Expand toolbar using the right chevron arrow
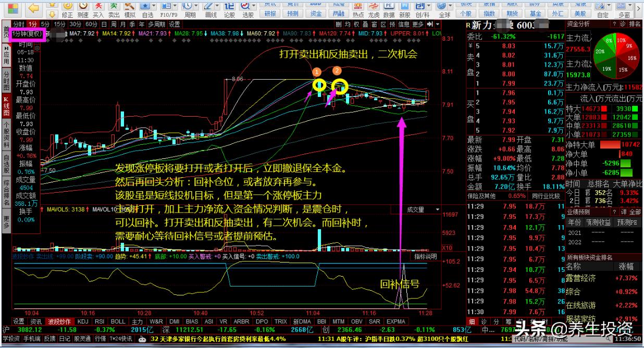This screenshot has height=348, width=644. 430,24
